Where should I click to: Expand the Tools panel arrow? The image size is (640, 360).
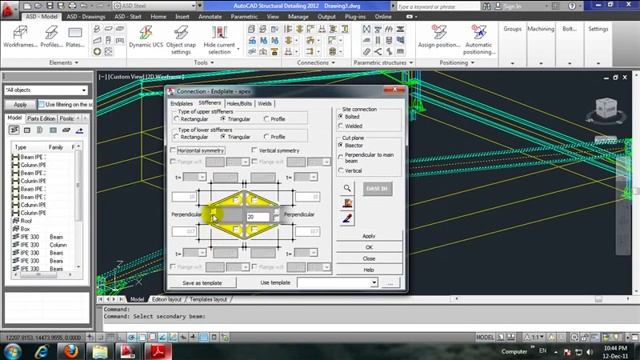tap(212, 63)
